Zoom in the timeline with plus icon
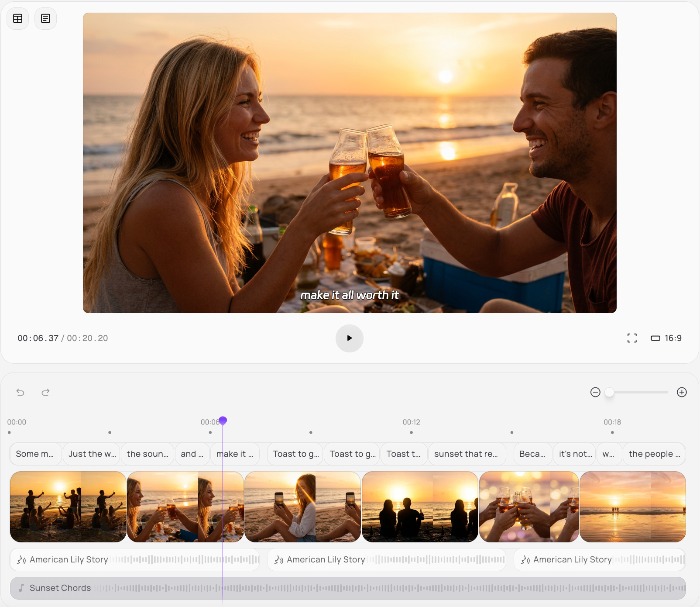 [682, 392]
